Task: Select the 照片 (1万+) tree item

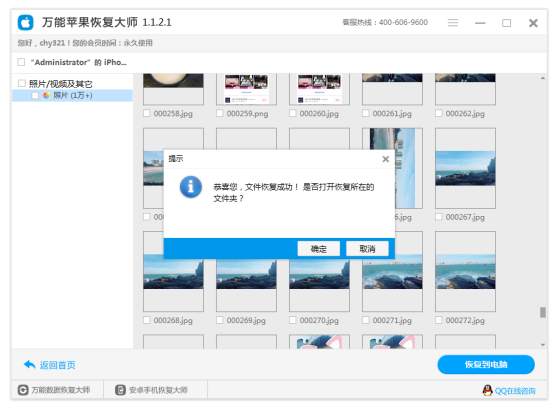Action: pos(72,95)
